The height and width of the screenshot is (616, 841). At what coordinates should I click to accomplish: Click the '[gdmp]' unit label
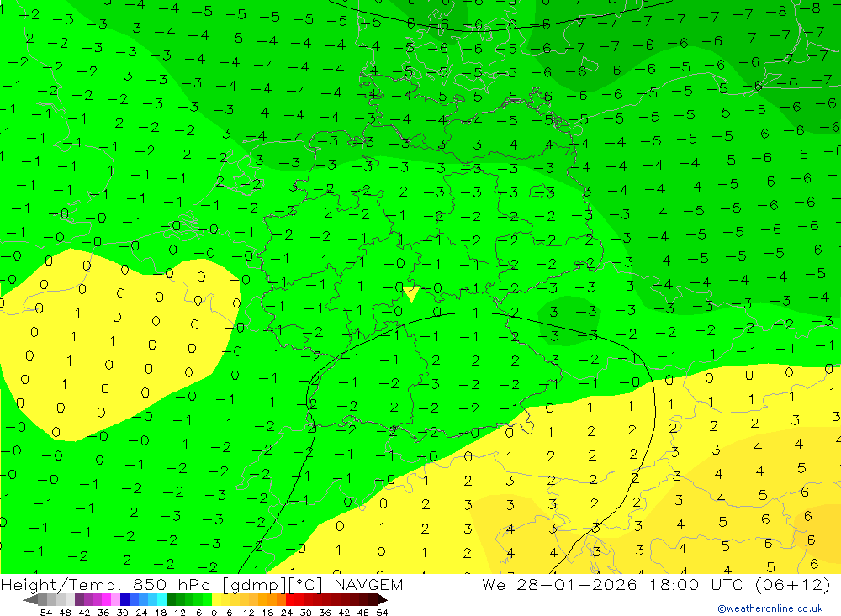[254, 585]
